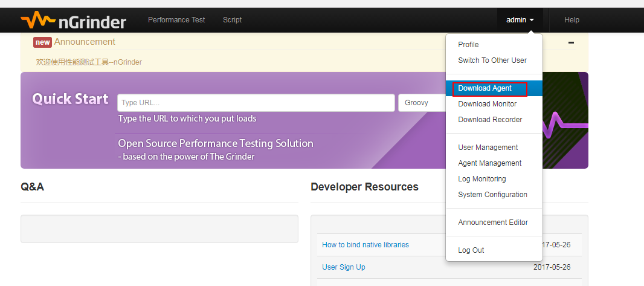
Task: Open Log Monitoring
Action: tap(494, 179)
